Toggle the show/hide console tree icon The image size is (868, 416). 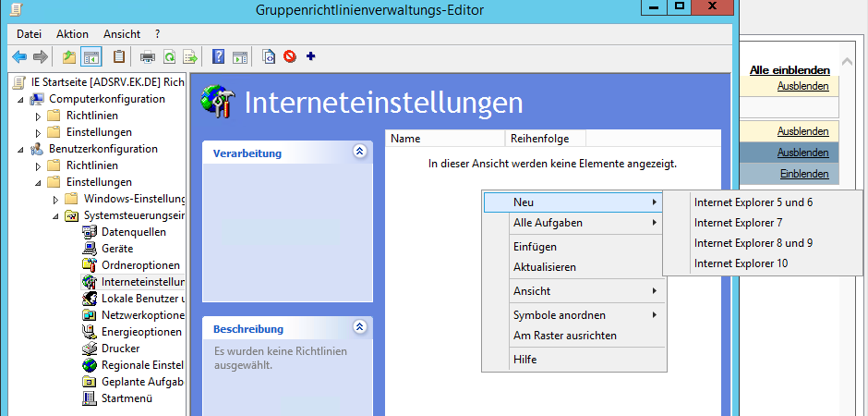[x=90, y=56]
